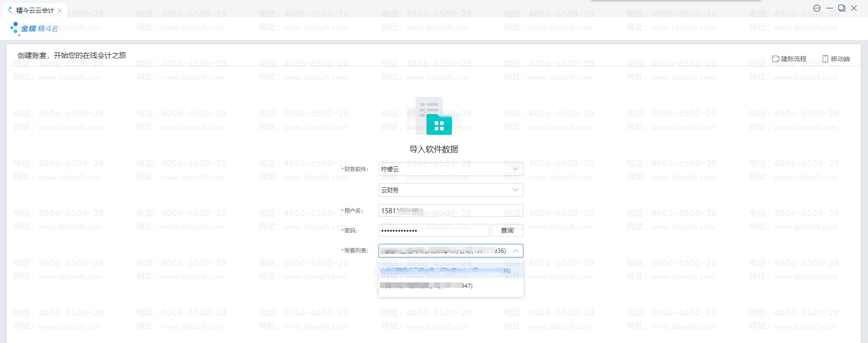This screenshot has height=343, width=868.
Task: Maximize the application window
Action: 841,8
